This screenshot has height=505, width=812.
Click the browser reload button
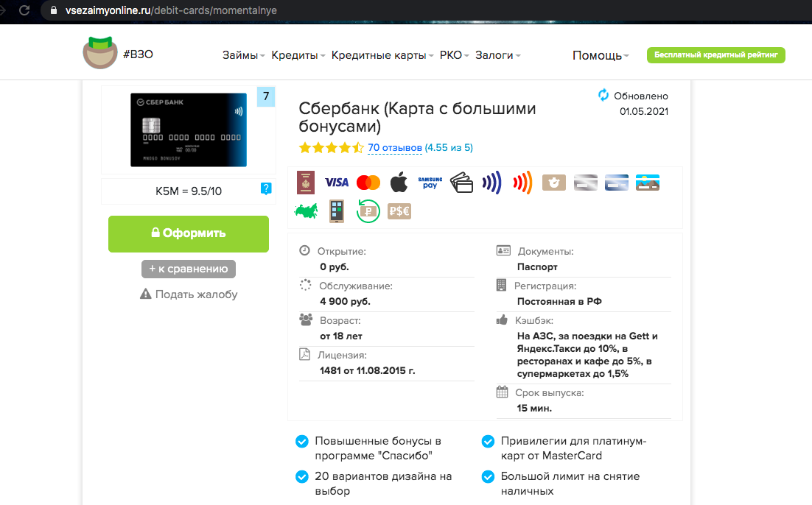24,10
